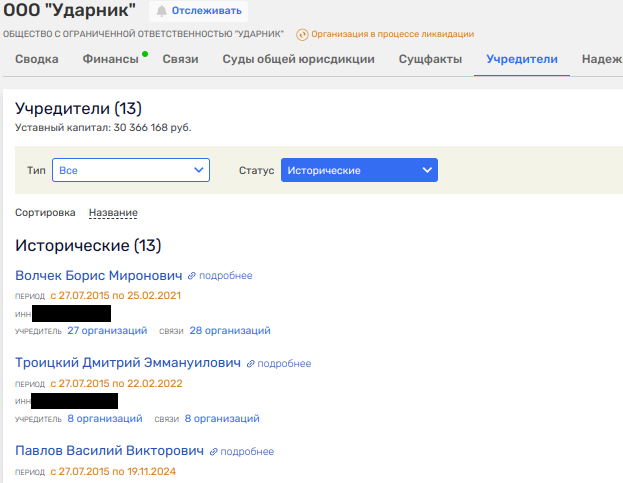
Task: Click the Отслеживать button
Action: tap(198, 11)
